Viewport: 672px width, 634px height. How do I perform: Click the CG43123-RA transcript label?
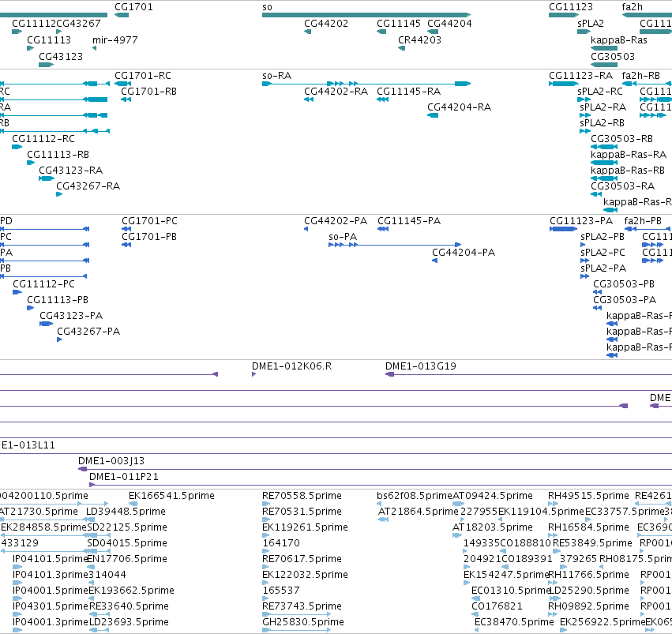(71, 170)
